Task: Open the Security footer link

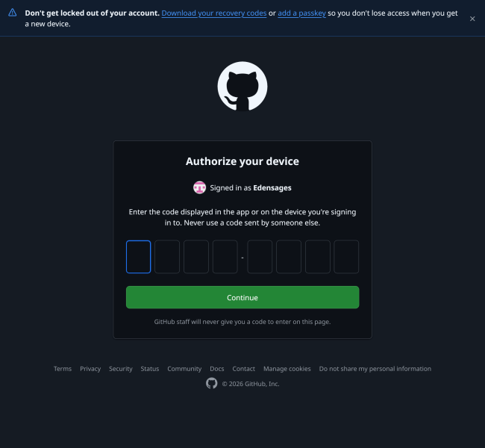Action: pyautogui.click(x=121, y=369)
